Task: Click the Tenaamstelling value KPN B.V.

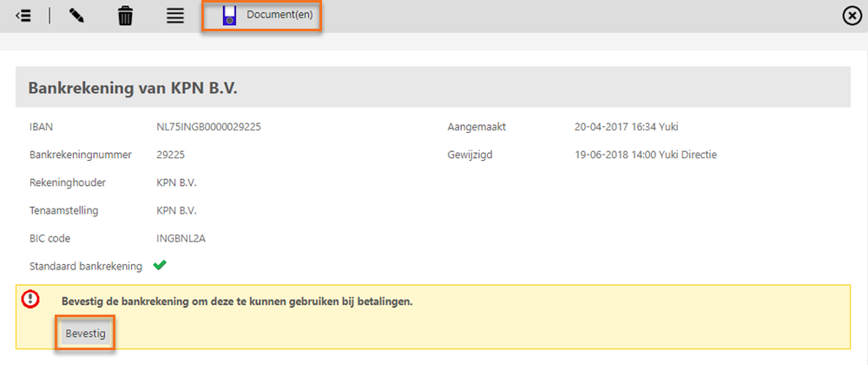Action: coord(176,210)
